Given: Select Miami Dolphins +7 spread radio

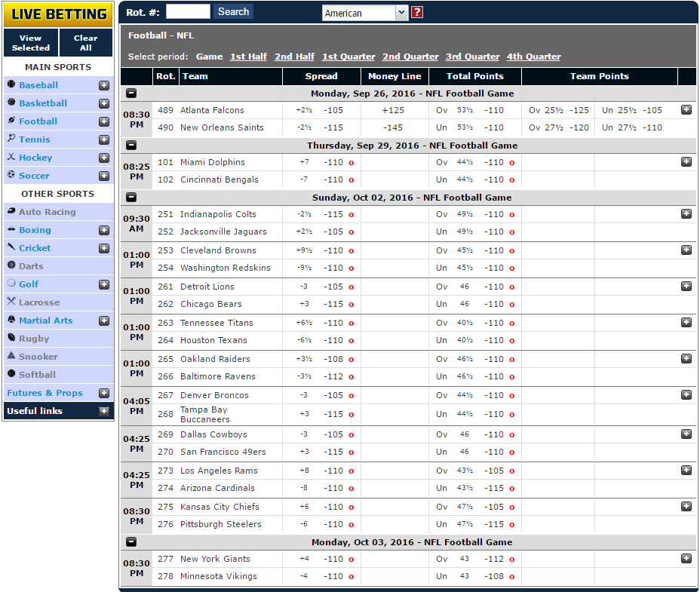Looking at the screenshot, I should [x=352, y=163].
